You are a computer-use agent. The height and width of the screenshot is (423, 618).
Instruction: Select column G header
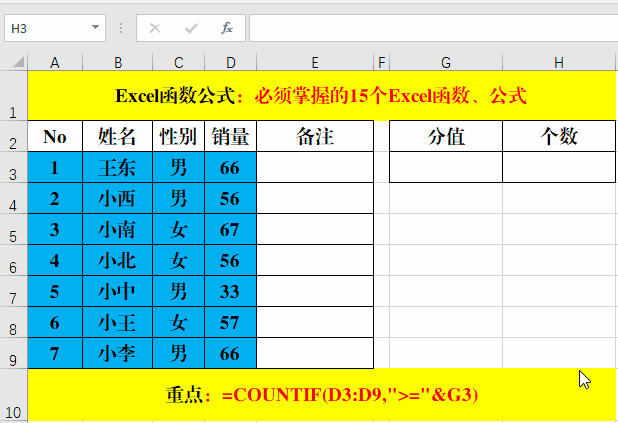[x=446, y=62]
